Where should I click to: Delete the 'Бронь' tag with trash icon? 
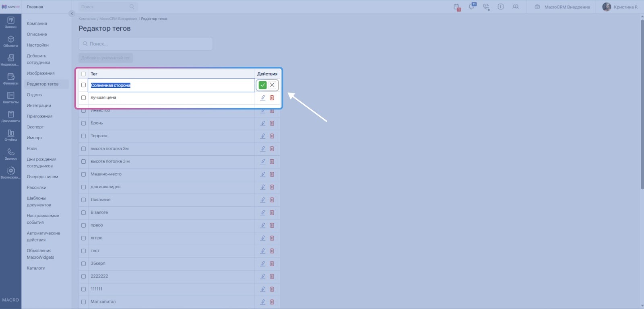272,123
